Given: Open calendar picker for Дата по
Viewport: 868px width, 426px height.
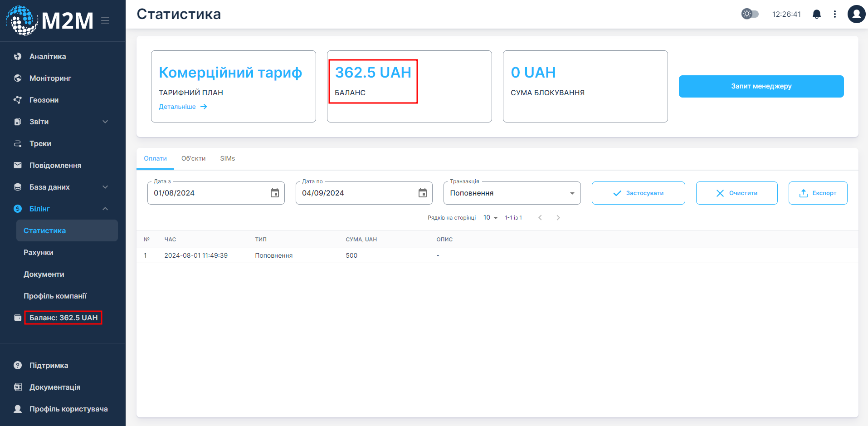Looking at the screenshot, I should pos(423,193).
